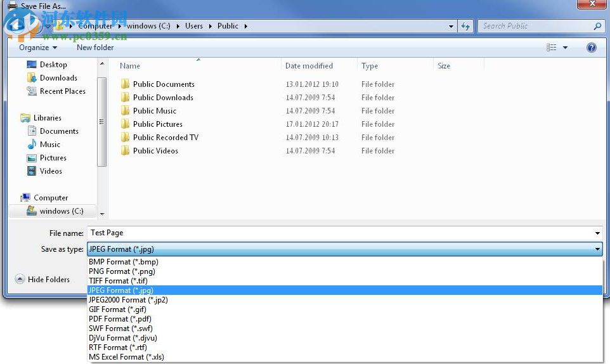Click the Public Downloads folder icon
The image size is (610, 364).
(126, 97)
